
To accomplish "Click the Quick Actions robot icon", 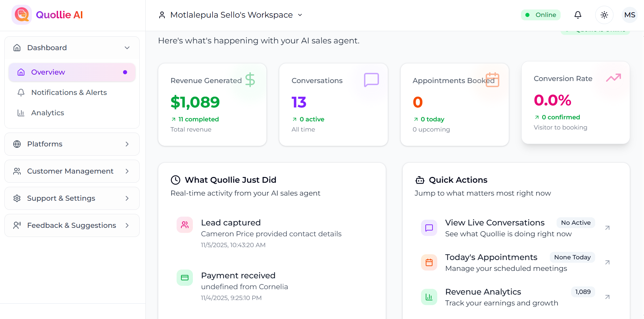I will click(x=420, y=180).
